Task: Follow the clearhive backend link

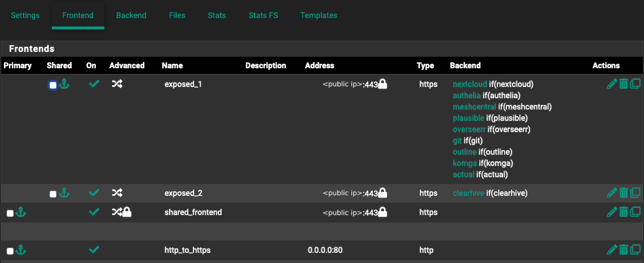Action: (x=469, y=193)
